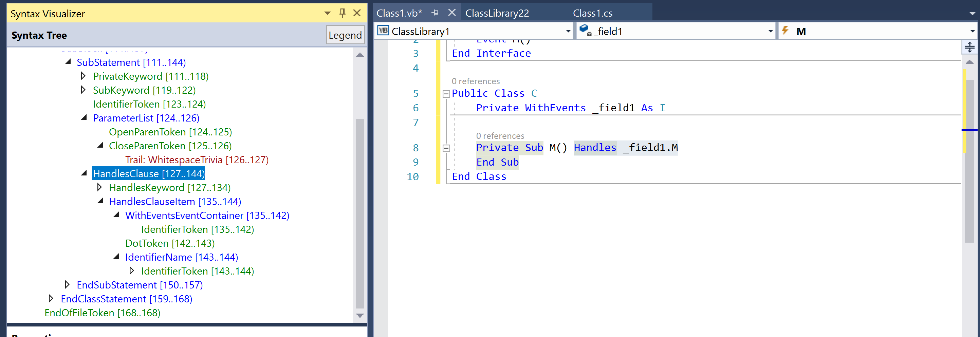The image size is (980, 337).
Task: Click the 0 references link above Public Class C
Action: pyautogui.click(x=476, y=81)
